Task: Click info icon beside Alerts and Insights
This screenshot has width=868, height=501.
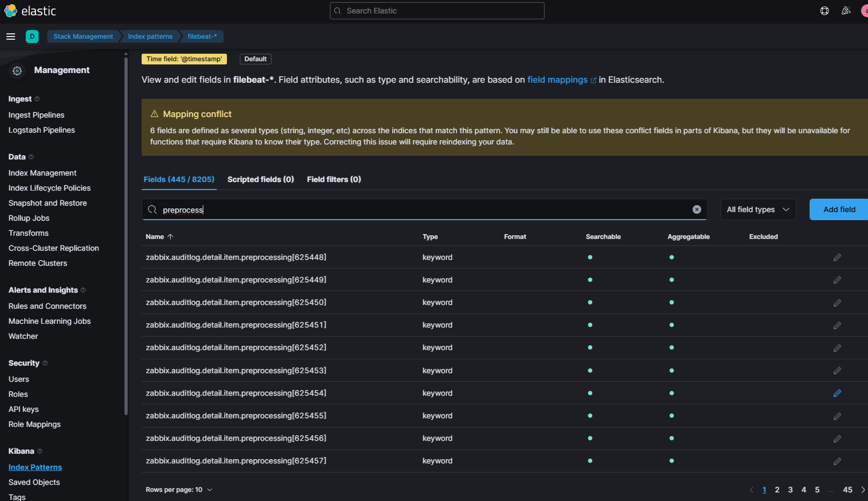Action: click(83, 290)
